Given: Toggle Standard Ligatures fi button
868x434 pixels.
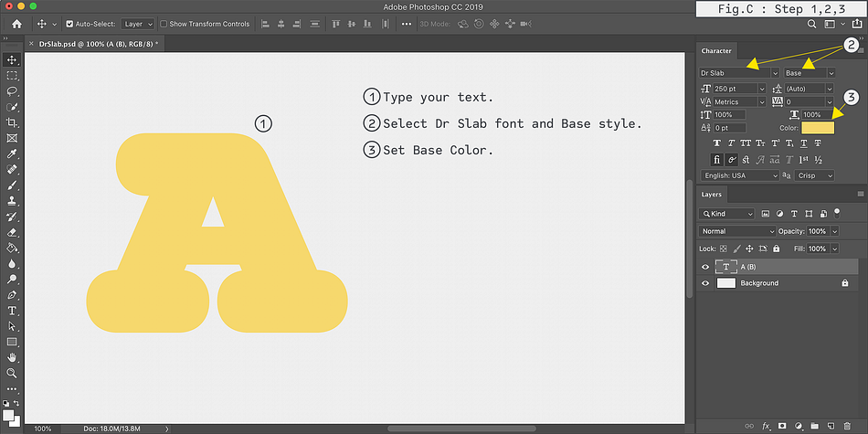Looking at the screenshot, I should pyautogui.click(x=717, y=159).
